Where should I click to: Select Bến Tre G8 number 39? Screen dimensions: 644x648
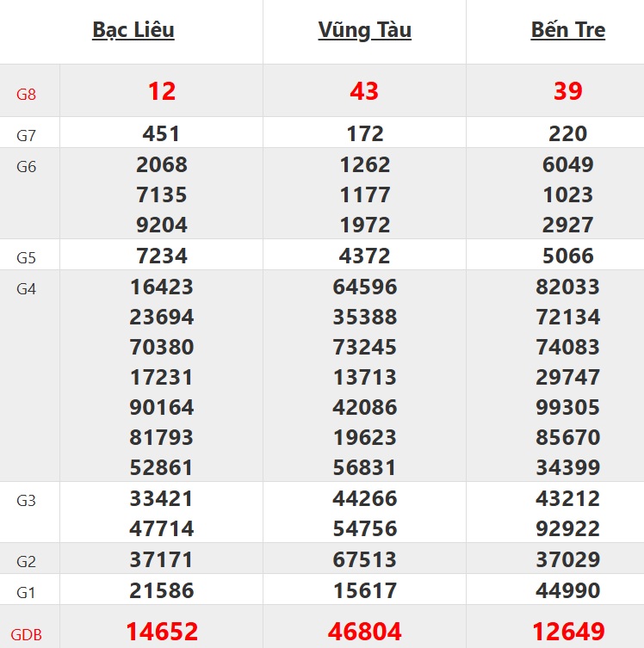pos(567,91)
